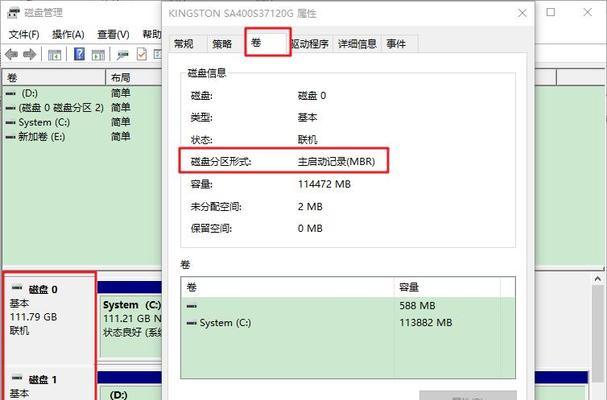Click the disk icon beside 磁盘 1
Viewport: 607px width, 400px height.
(x=17, y=378)
